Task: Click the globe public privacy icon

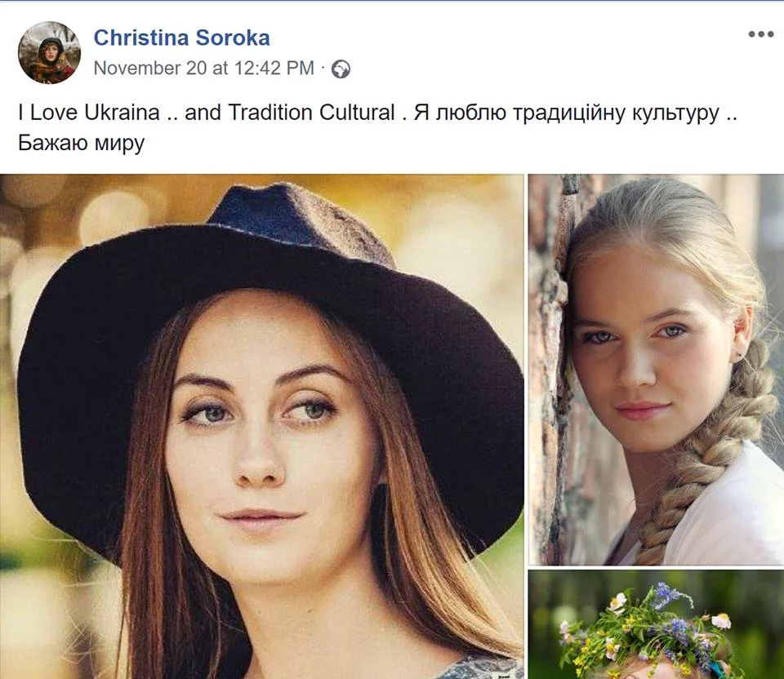Action: tap(341, 69)
